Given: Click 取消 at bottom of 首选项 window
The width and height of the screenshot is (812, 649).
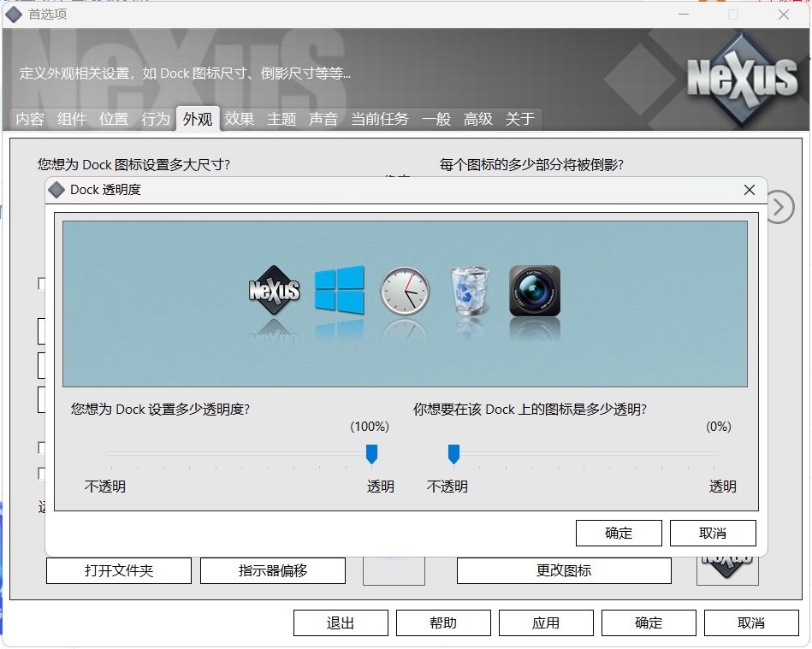Looking at the screenshot, I should 751,622.
